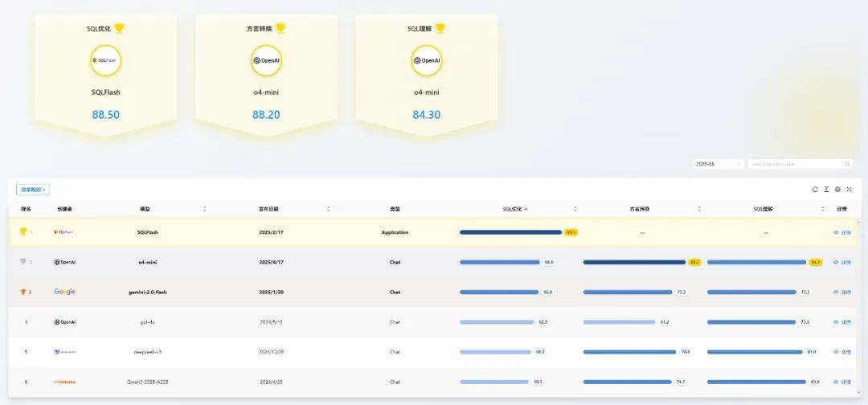Click the OpenAI logo in the 方言转换 card
Screen dimensions: 868x405
tap(266, 60)
